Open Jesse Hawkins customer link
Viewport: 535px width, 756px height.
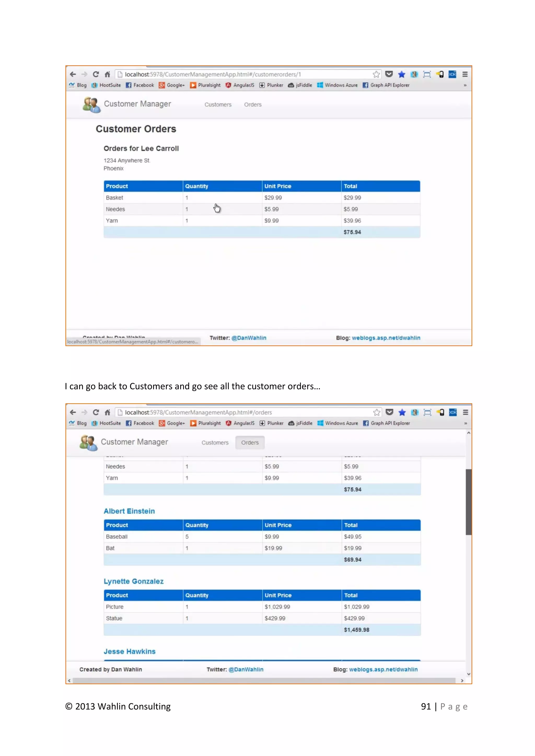coord(130,651)
